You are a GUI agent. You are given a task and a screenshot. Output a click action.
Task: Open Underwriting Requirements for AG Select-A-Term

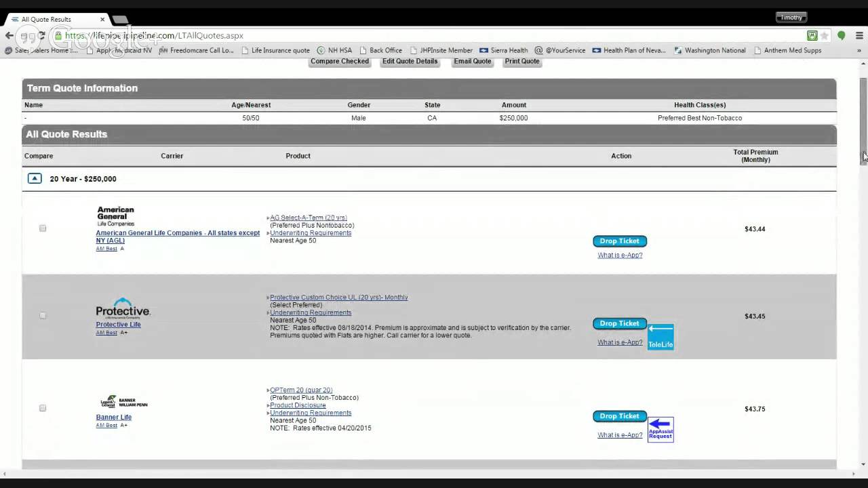point(311,233)
